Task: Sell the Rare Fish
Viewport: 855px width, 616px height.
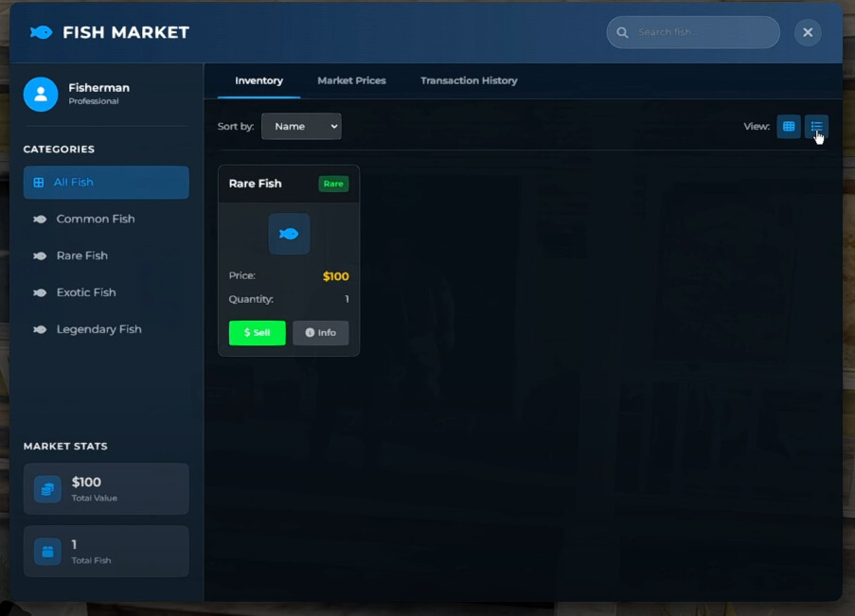Action: (257, 332)
